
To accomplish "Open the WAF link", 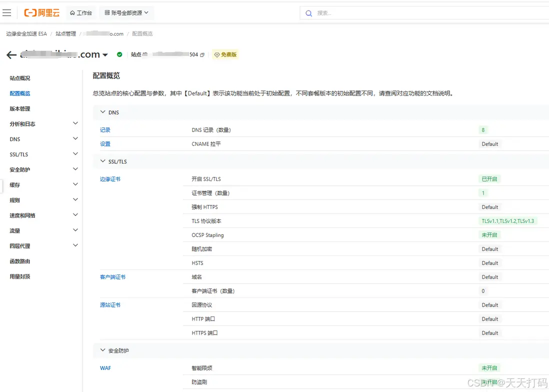I will pyautogui.click(x=105, y=368).
